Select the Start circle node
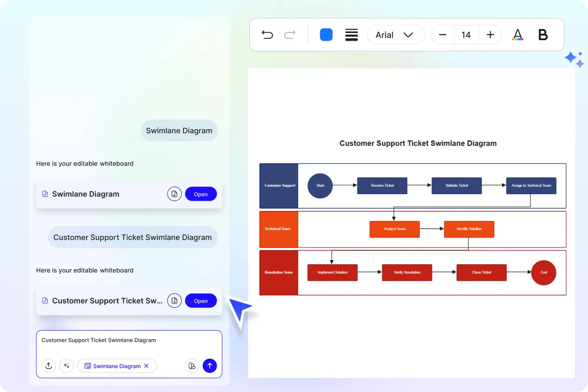The image size is (588, 392). [x=320, y=186]
